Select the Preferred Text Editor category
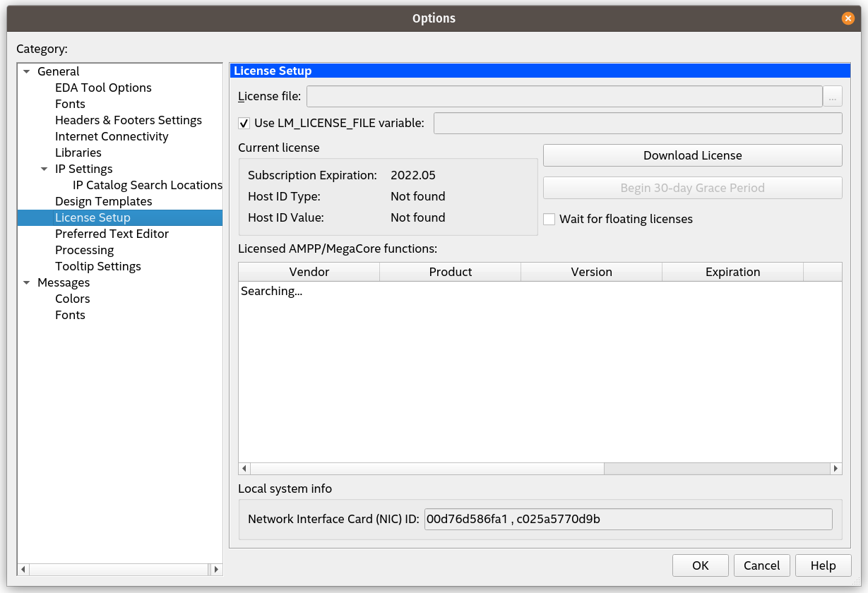The height and width of the screenshot is (593, 868). pos(112,234)
